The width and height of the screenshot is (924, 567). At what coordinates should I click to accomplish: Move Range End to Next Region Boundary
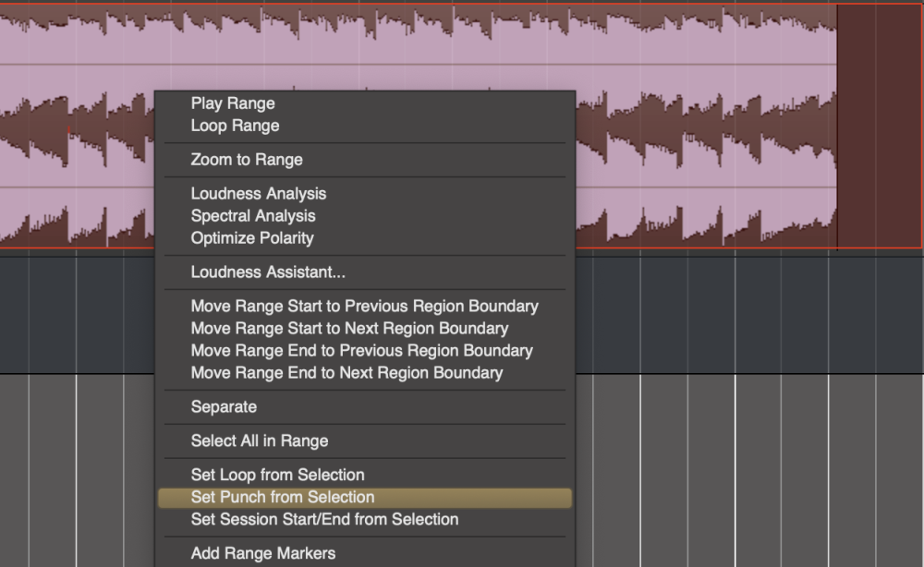click(x=345, y=372)
